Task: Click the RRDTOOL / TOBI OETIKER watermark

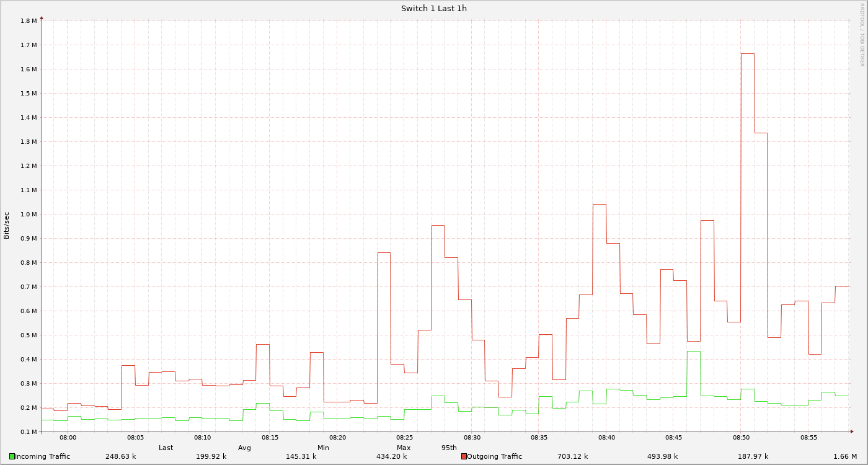Action: (862, 34)
